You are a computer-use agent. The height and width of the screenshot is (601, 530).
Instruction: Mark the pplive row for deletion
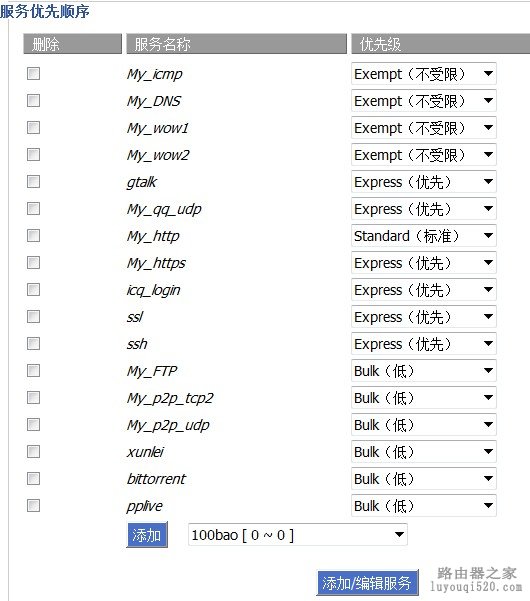click(33, 506)
